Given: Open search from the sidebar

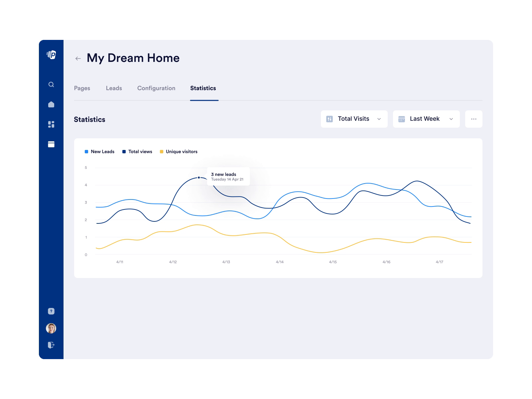Looking at the screenshot, I should [x=51, y=84].
